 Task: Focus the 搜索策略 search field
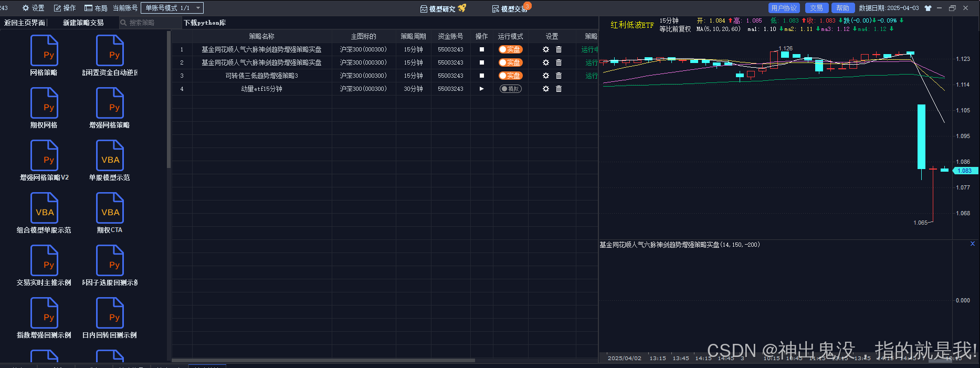149,23
